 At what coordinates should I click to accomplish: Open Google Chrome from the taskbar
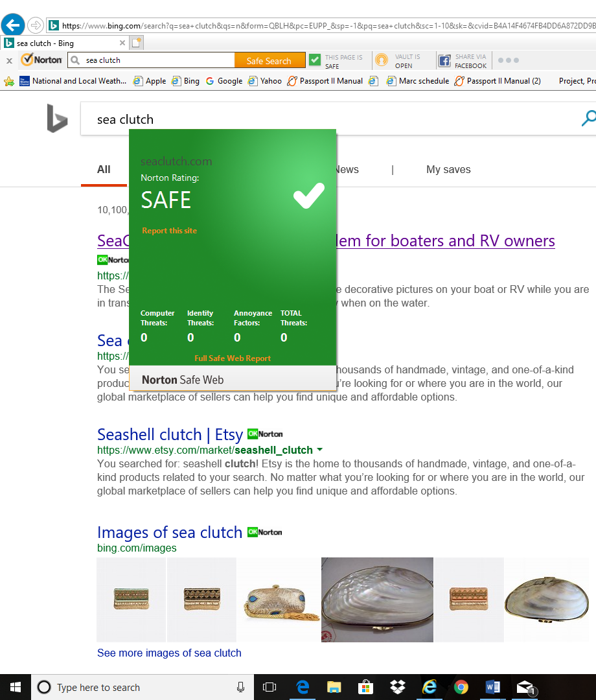(461, 687)
